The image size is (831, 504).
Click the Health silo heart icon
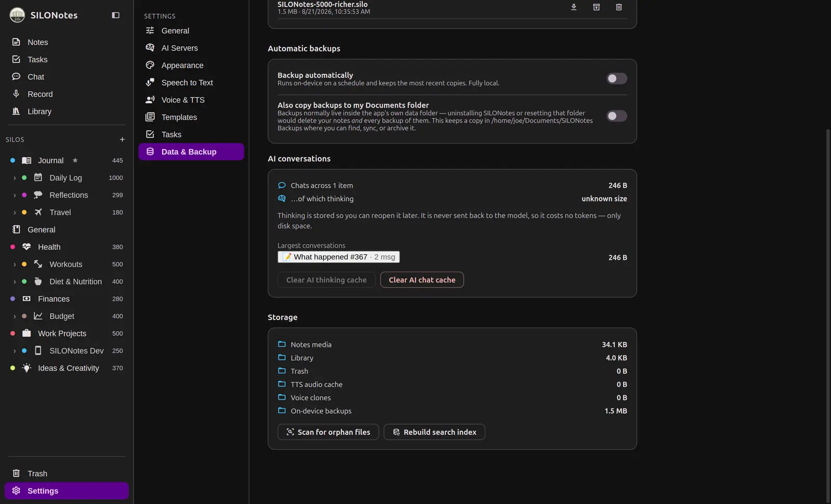pyautogui.click(x=26, y=247)
